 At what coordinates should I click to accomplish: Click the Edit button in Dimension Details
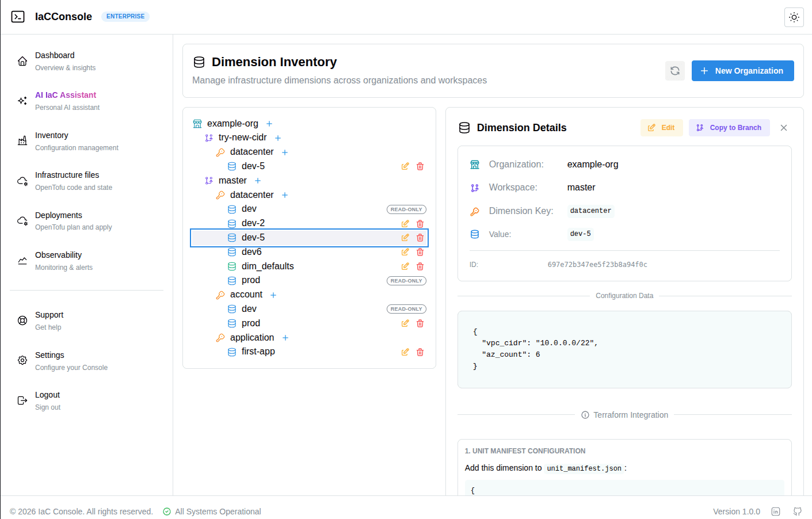[x=661, y=128]
